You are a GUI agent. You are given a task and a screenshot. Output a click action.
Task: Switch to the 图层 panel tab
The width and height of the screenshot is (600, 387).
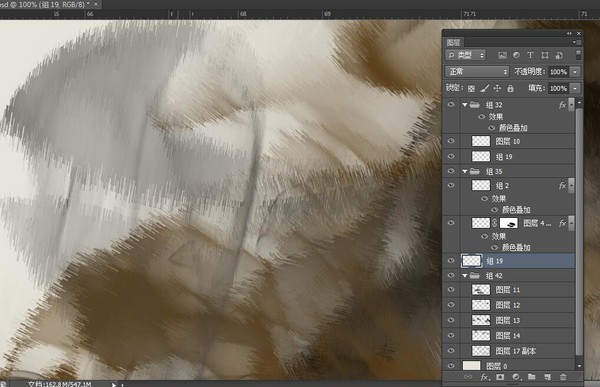click(454, 42)
